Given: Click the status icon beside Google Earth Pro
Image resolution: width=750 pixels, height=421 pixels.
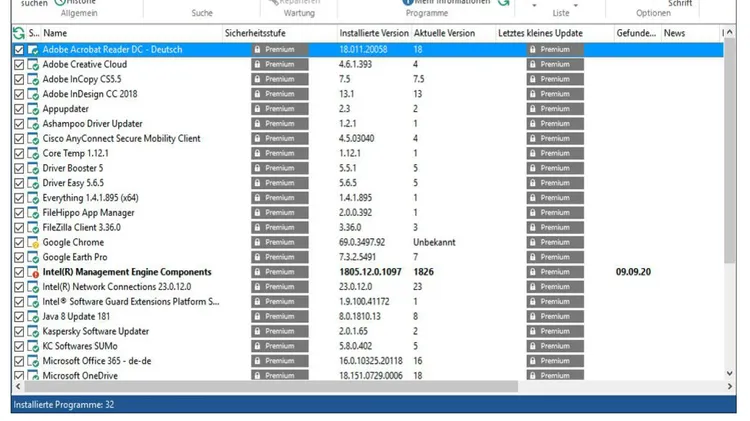Looking at the screenshot, I should coord(33,257).
